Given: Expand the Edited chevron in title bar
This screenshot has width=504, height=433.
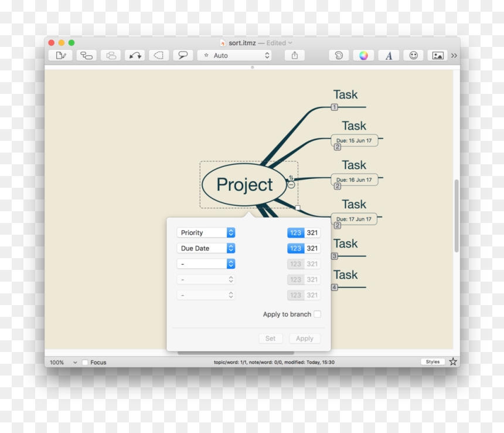Looking at the screenshot, I should coord(290,43).
